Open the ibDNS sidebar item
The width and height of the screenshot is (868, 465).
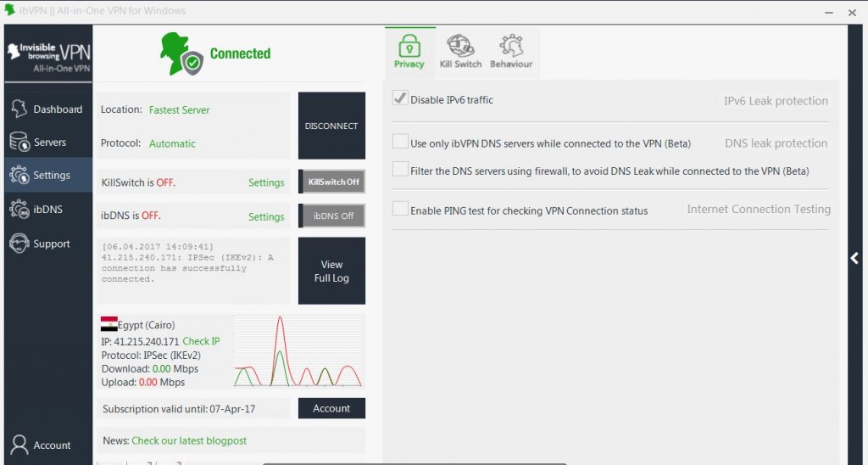[x=48, y=210]
